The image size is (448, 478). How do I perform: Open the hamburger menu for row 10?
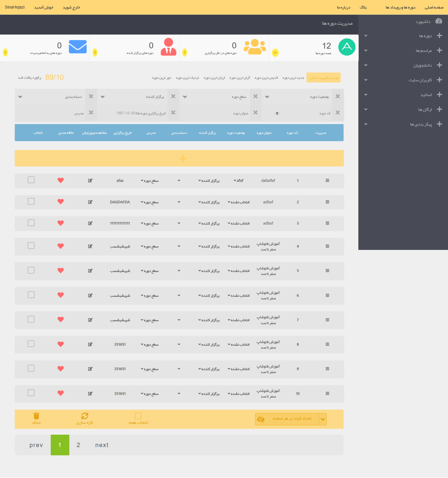(x=327, y=393)
